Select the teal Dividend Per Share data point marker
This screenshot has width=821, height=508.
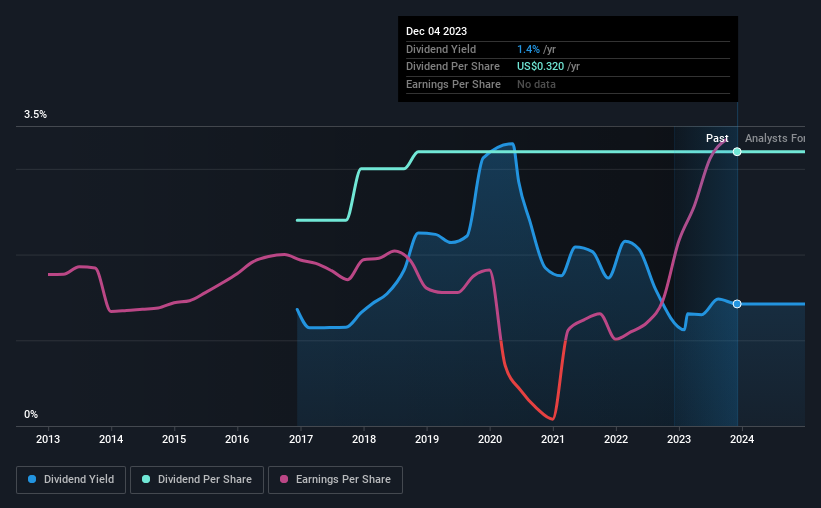pos(737,152)
